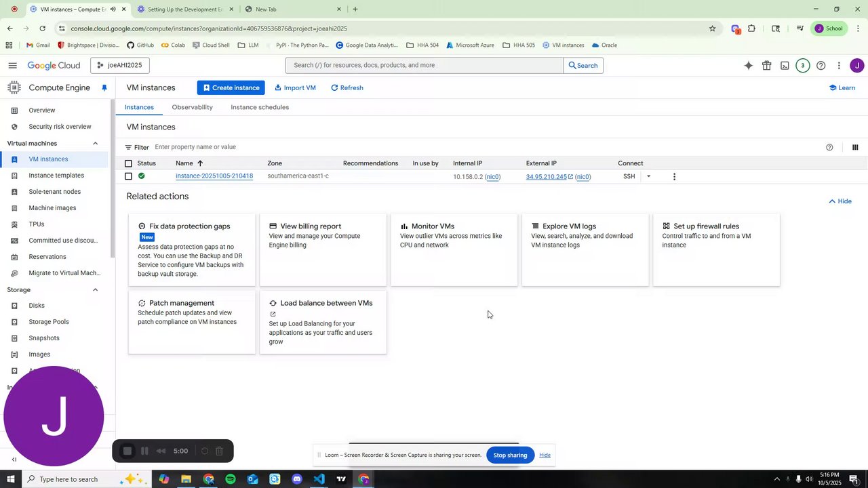Stop the Loom recording
The image size is (868, 488).
[x=127, y=451]
